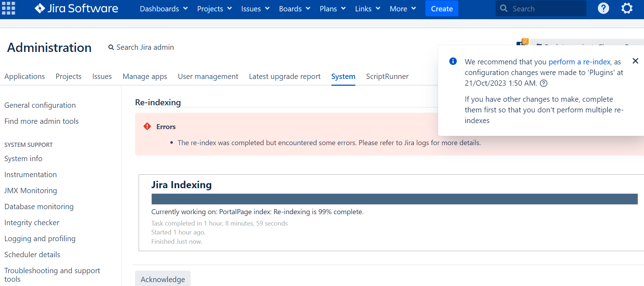This screenshot has width=644, height=286.
Task: Switch to the Issues admin tab
Action: (x=102, y=76)
